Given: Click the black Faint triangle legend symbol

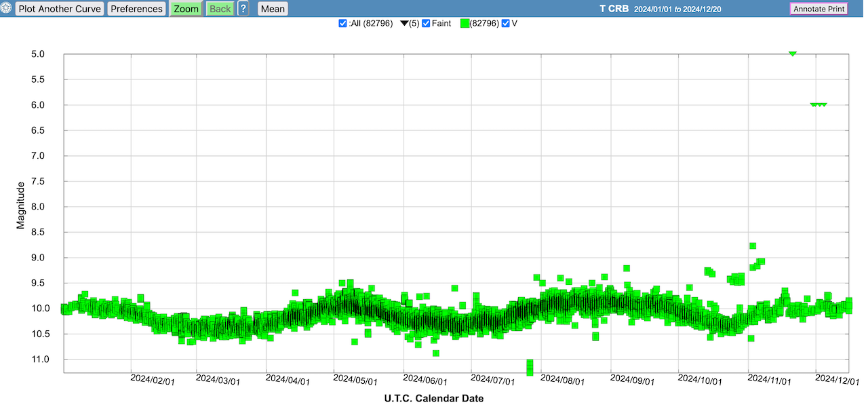Looking at the screenshot, I should pos(404,24).
